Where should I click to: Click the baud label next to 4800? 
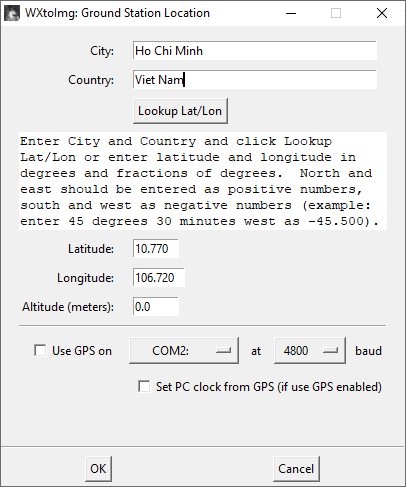[x=368, y=351]
